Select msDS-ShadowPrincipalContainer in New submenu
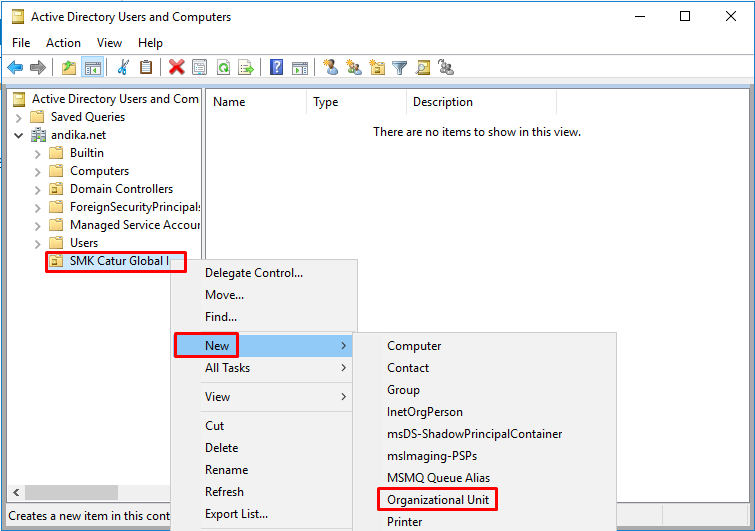The image size is (755, 531). 484,434
